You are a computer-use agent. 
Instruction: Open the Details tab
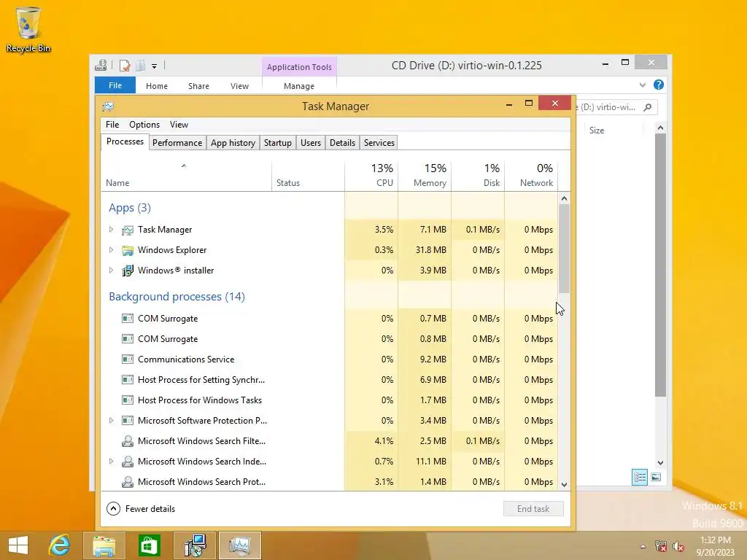point(342,143)
